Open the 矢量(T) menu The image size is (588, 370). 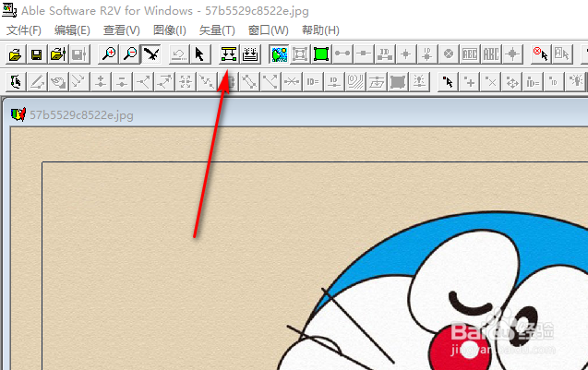click(217, 30)
